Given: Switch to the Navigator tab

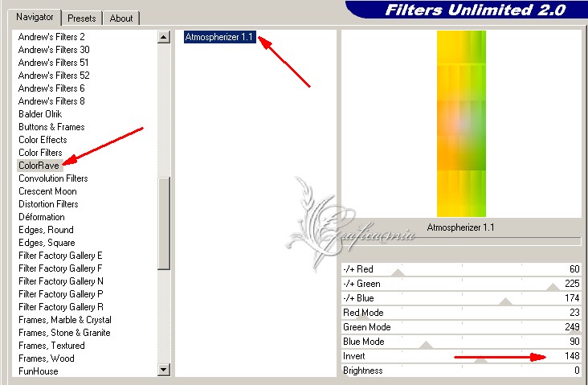Looking at the screenshot, I should [35, 17].
